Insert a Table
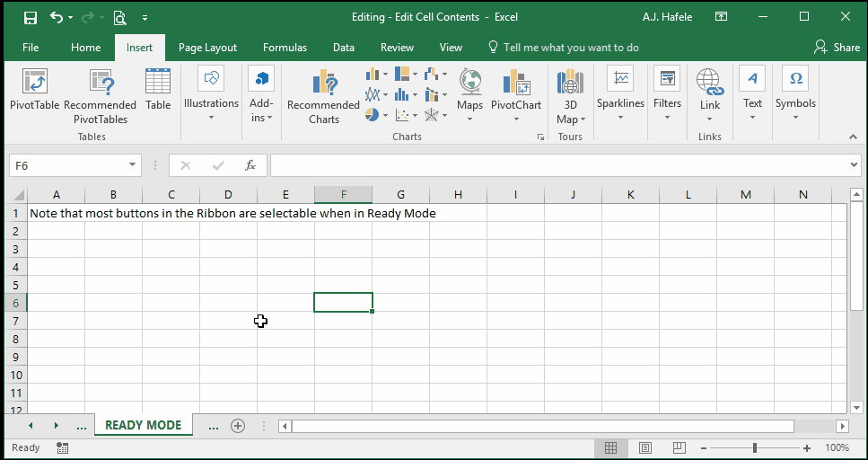This screenshot has width=868, height=460. (158, 90)
